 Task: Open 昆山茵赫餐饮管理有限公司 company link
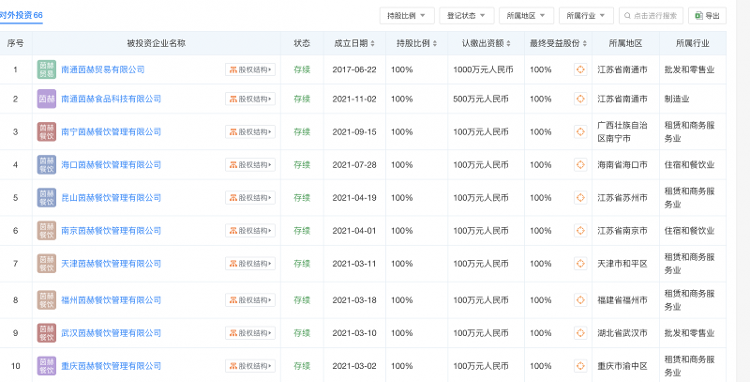pos(111,198)
